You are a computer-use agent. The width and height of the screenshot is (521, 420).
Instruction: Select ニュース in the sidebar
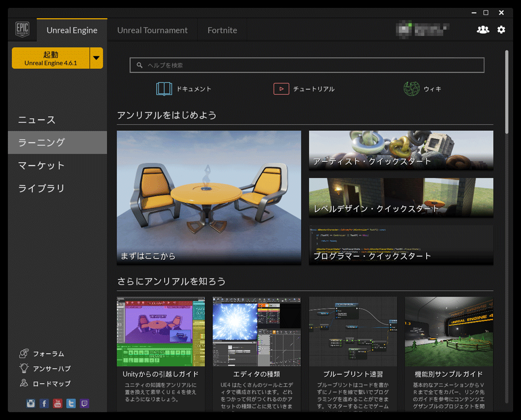click(x=57, y=120)
